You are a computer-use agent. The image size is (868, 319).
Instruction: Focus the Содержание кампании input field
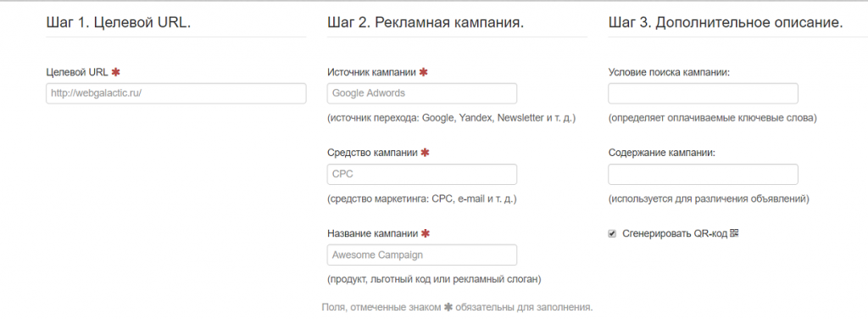click(703, 175)
